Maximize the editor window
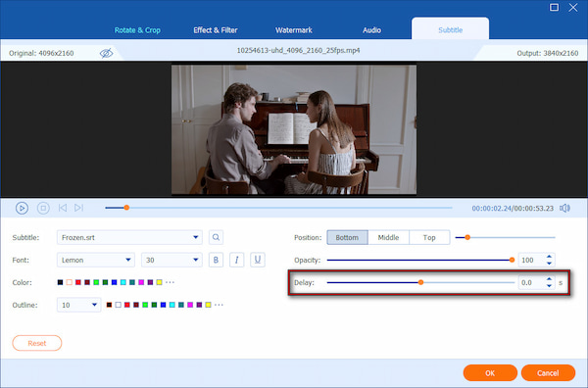 554,8
